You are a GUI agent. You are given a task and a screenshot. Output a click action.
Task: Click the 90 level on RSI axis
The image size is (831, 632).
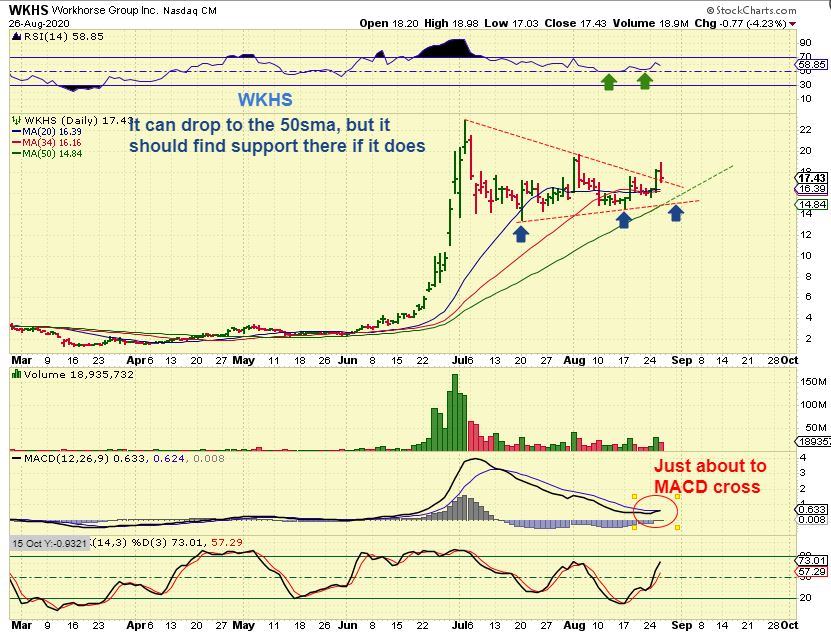(806, 43)
